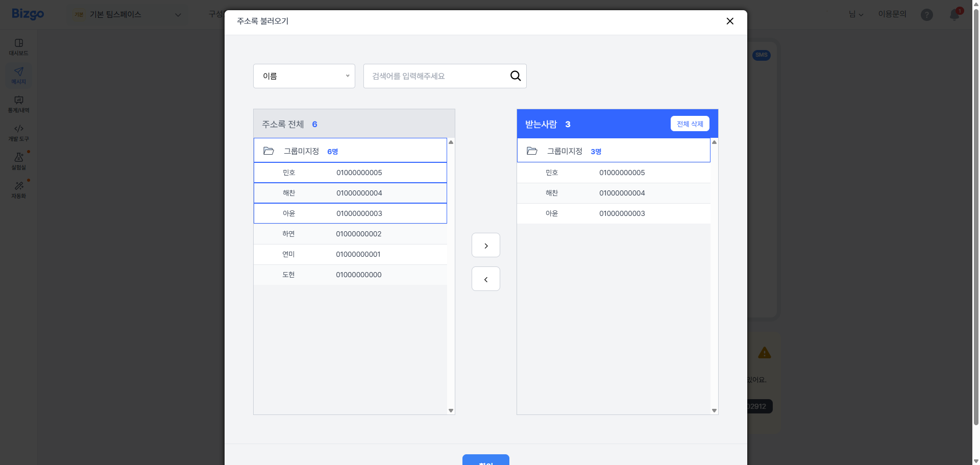The image size is (980, 465).
Task: Click the move-left arrow button
Action: pyautogui.click(x=485, y=279)
